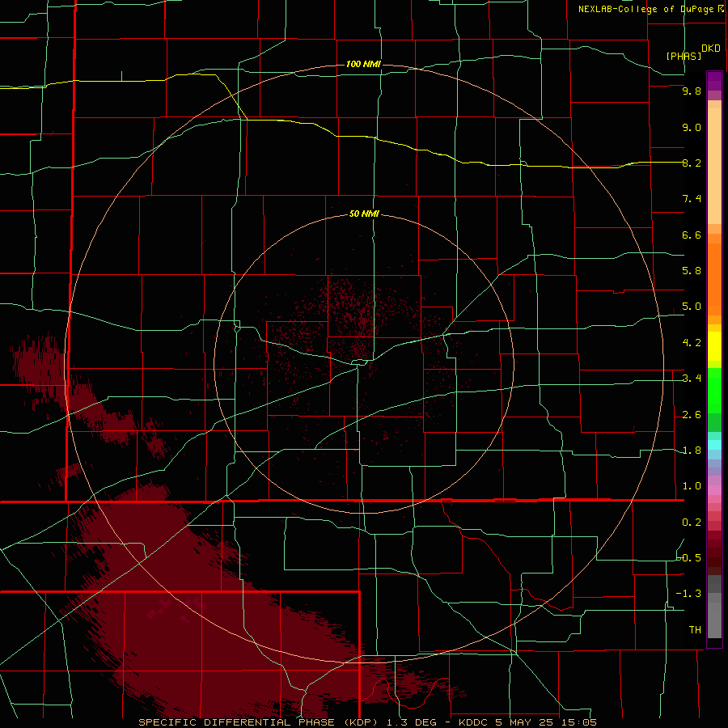Screen dimensions: 728x728
Task: Click the cyan segment of the color bar
Action: [x=714, y=445]
